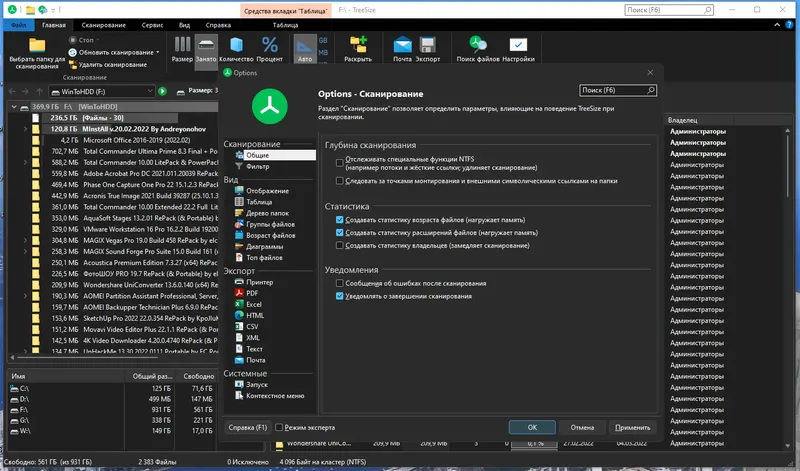The image size is (800, 471).
Task: Enable tracking special NTFS functions checkbox
Action: point(339,163)
